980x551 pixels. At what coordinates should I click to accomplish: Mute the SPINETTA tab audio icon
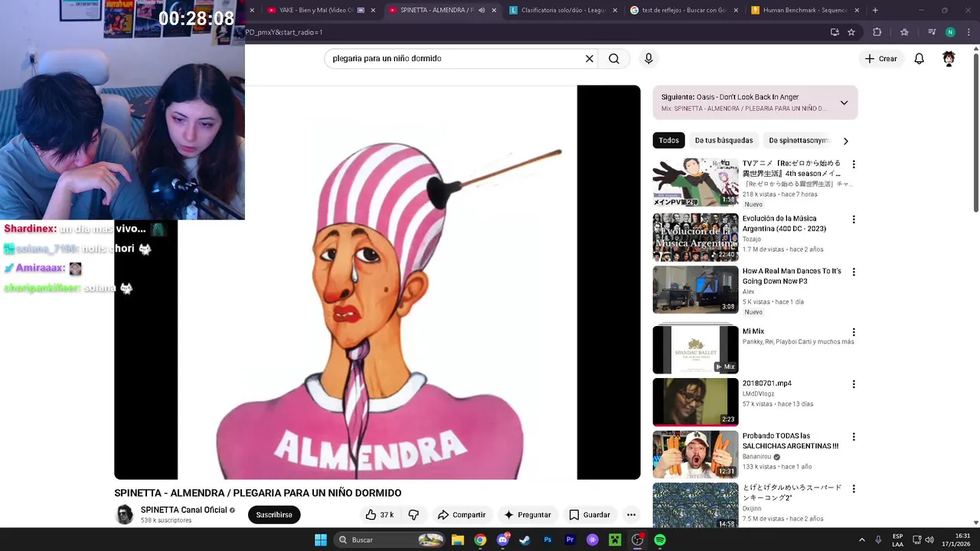click(482, 10)
